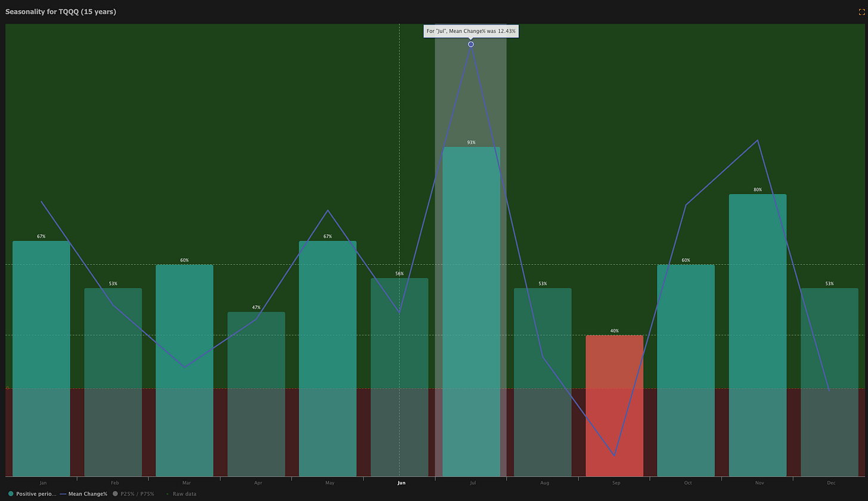Click the Dec axis label

click(x=831, y=483)
